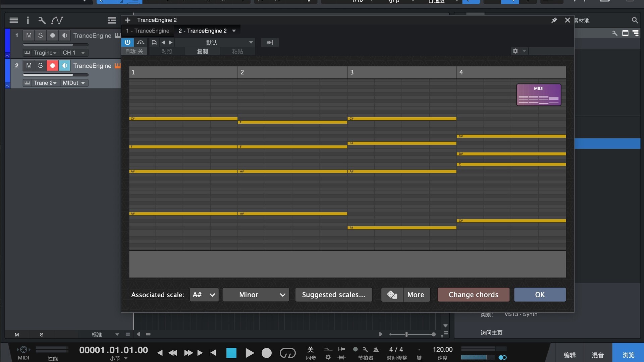Click the Suggested scales... button
Viewport: 644px width, 362px height.
tap(334, 295)
